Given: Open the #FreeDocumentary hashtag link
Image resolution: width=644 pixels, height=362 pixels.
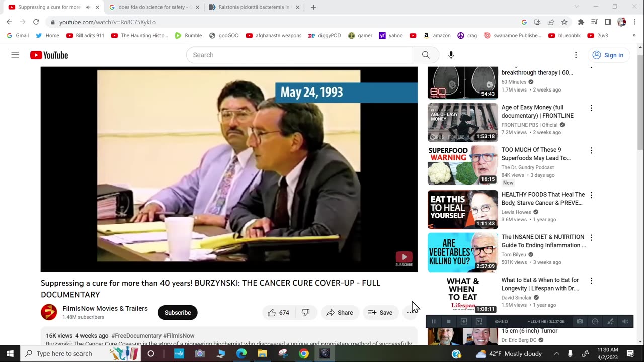Looking at the screenshot, I should pyautogui.click(x=135, y=336).
